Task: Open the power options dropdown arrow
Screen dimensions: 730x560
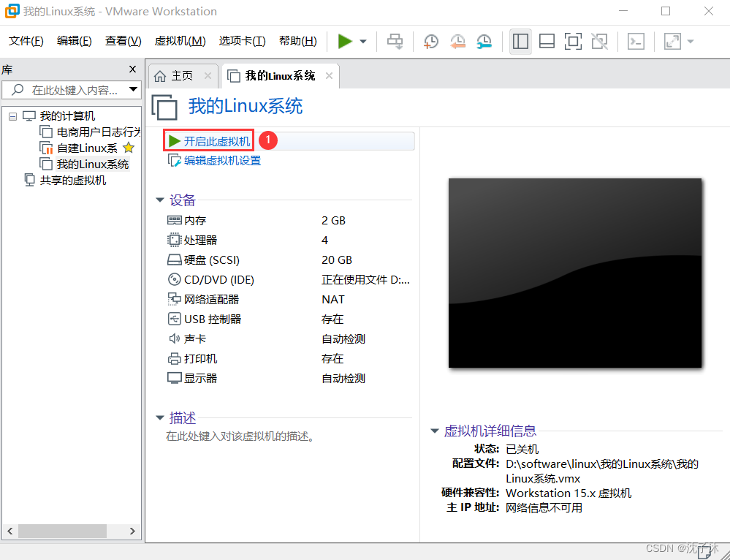Action: pos(363,42)
